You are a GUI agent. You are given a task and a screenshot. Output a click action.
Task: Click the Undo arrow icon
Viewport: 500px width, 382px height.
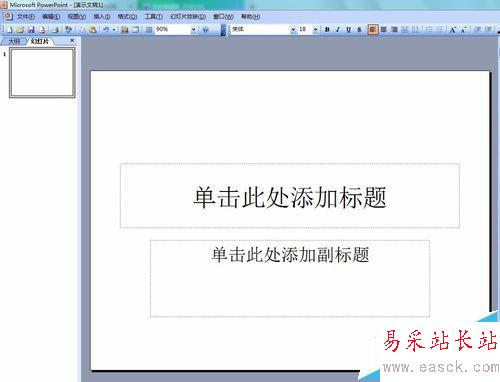106,30
